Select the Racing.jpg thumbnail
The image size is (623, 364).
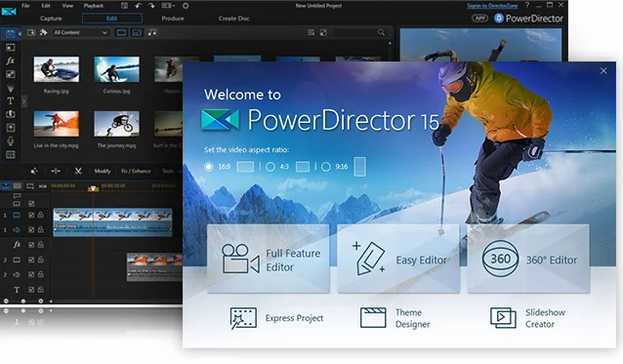pos(56,69)
